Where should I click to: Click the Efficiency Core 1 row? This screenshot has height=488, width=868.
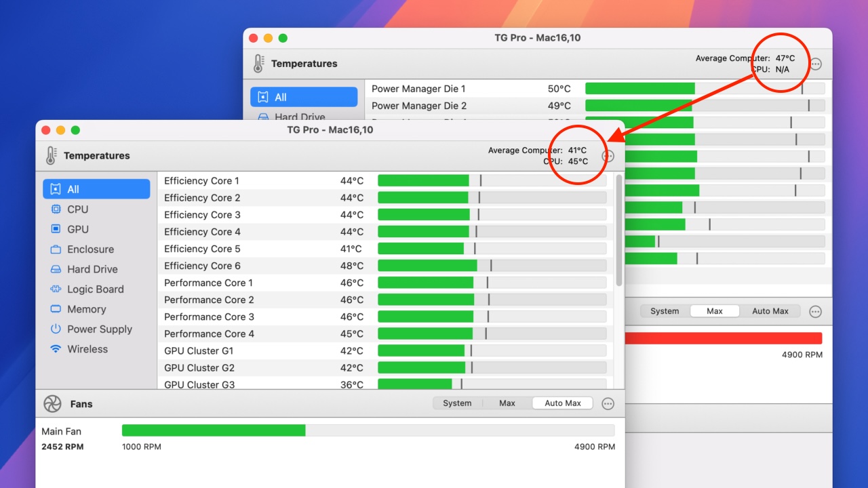click(385, 181)
